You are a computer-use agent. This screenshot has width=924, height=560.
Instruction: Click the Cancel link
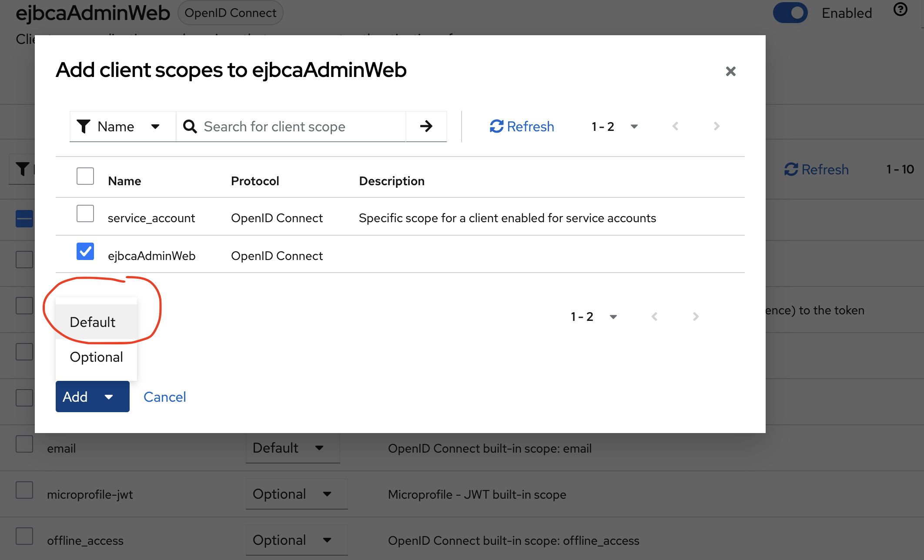(164, 397)
